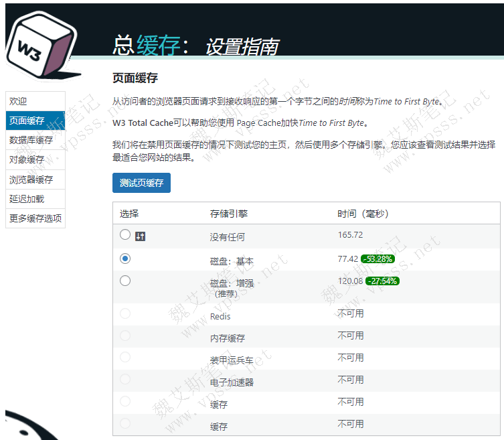Select the 电子加速器 radio button
Viewport: 504px width, 440px height.
point(125,380)
